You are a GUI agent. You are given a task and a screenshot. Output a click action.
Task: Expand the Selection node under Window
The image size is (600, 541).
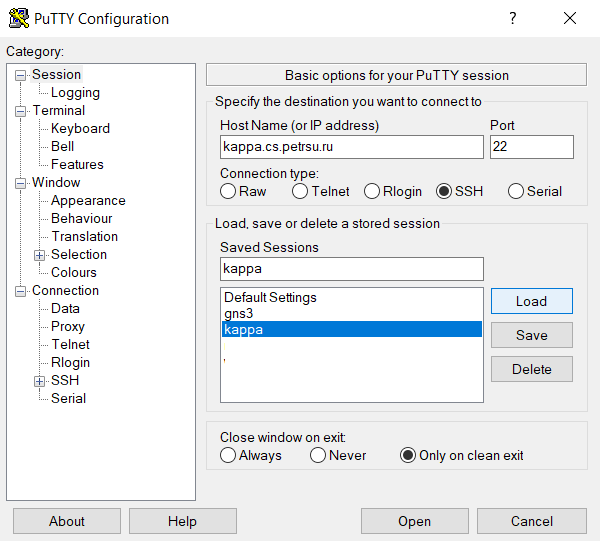coord(40,255)
